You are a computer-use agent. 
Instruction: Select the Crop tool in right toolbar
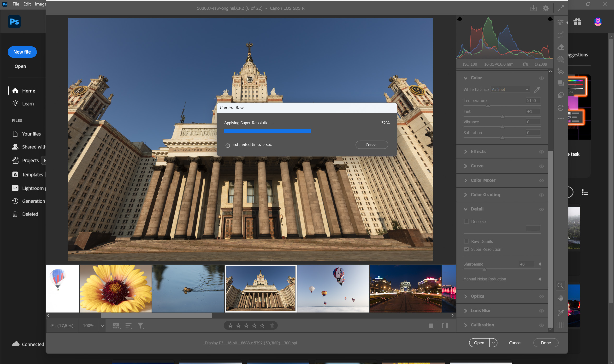click(x=560, y=34)
